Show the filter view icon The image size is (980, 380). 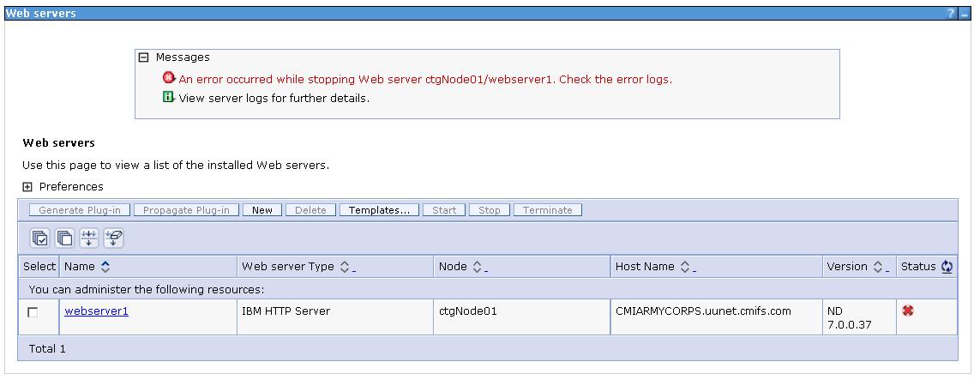[x=89, y=238]
